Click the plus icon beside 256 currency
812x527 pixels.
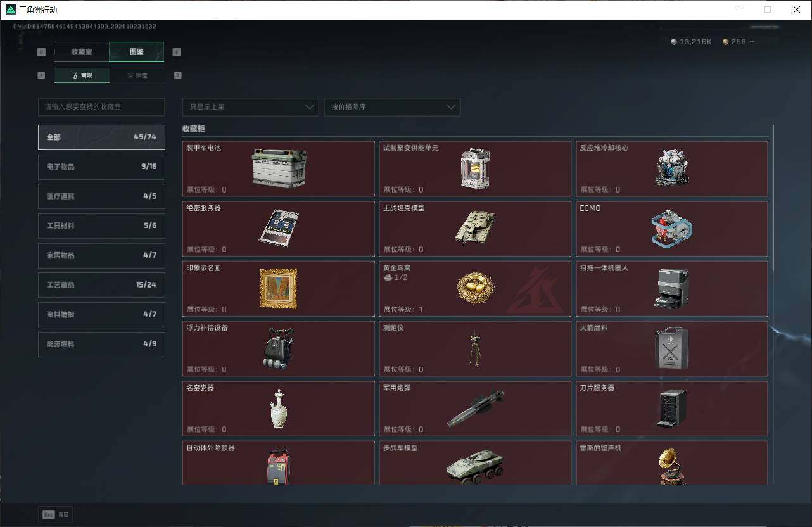tap(752, 42)
